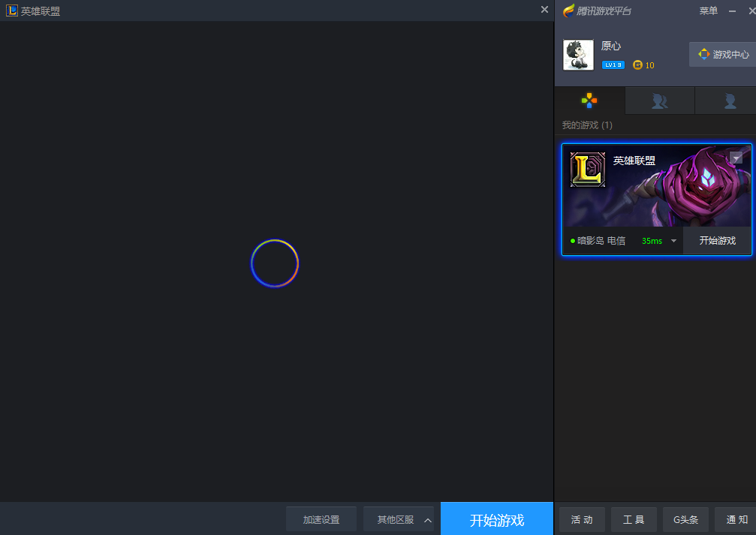Open the 工具 tools panel

click(x=634, y=519)
